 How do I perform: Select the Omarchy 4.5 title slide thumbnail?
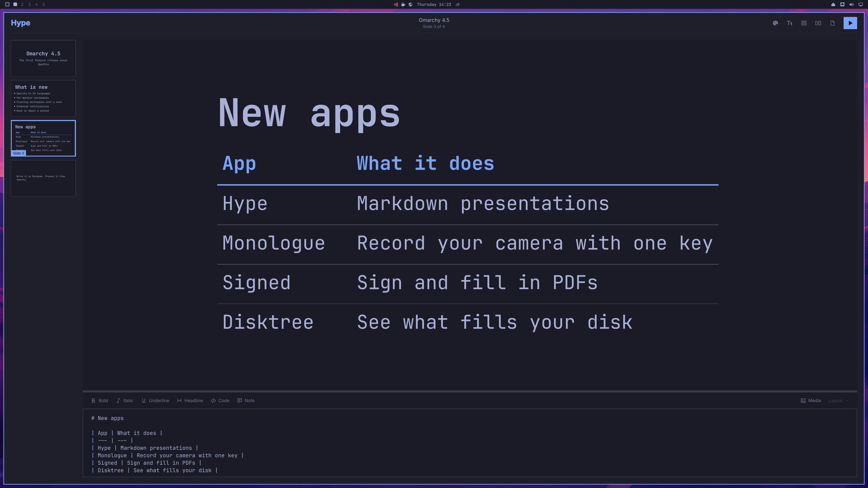pos(43,58)
